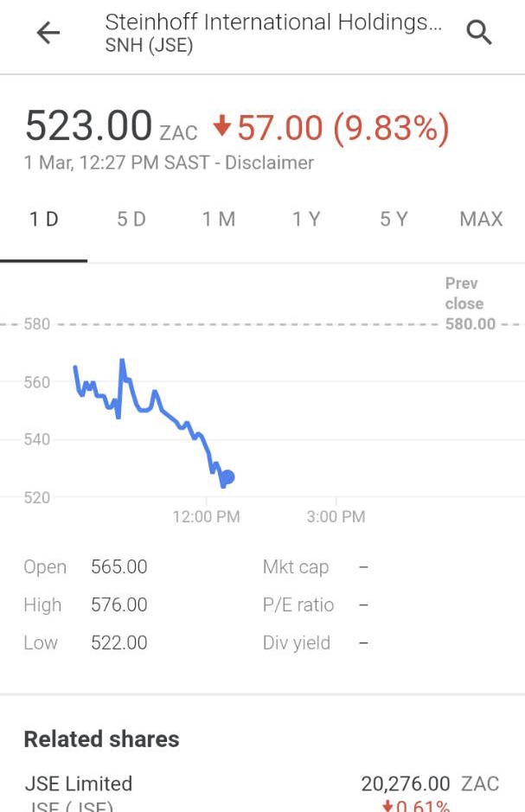Open search with magnifier icon
525x812 pixels.
pyautogui.click(x=479, y=33)
